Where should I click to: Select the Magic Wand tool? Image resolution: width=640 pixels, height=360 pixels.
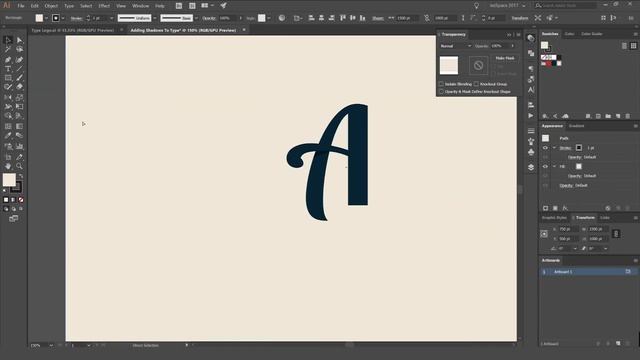(x=8, y=49)
